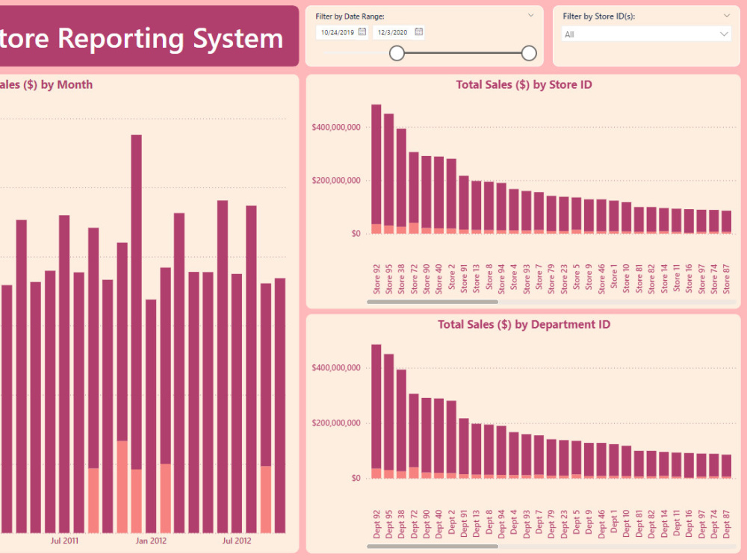Click the 'Total Sales ($) by Store ID' title

pos(523,84)
